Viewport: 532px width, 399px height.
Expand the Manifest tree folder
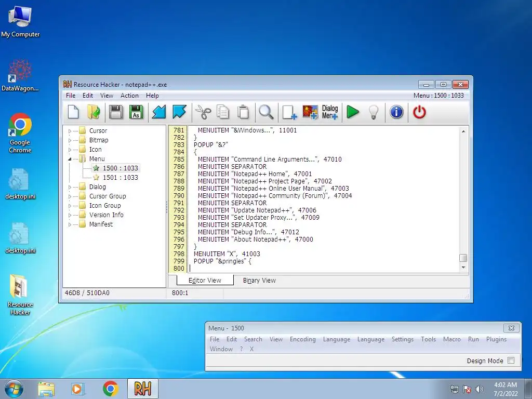(x=70, y=224)
